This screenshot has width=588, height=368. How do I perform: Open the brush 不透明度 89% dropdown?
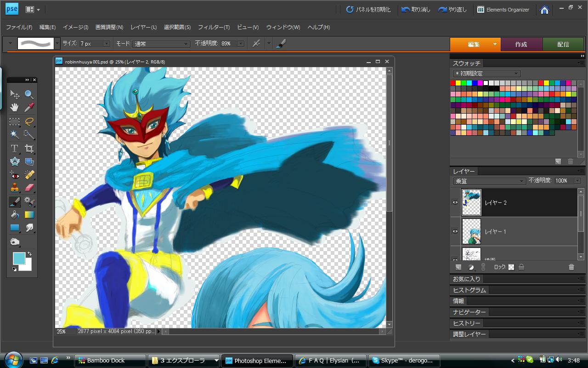[x=241, y=44]
